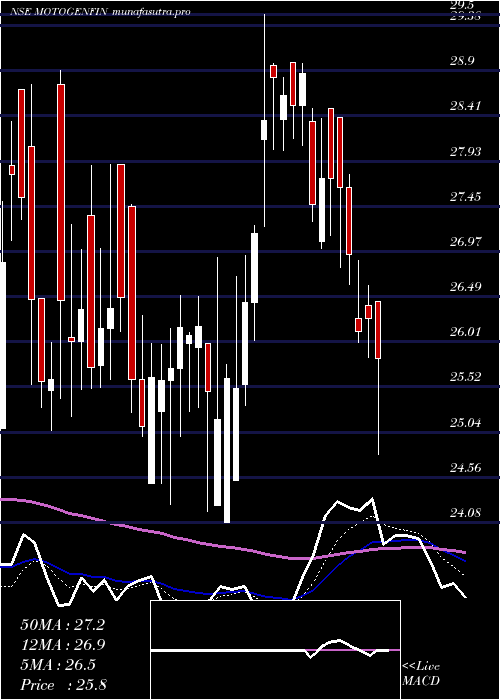This screenshot has height=700, width=500.
Task: Click the 25.04 price axis label
Action: pyautogui.click(x=465, y=422)
